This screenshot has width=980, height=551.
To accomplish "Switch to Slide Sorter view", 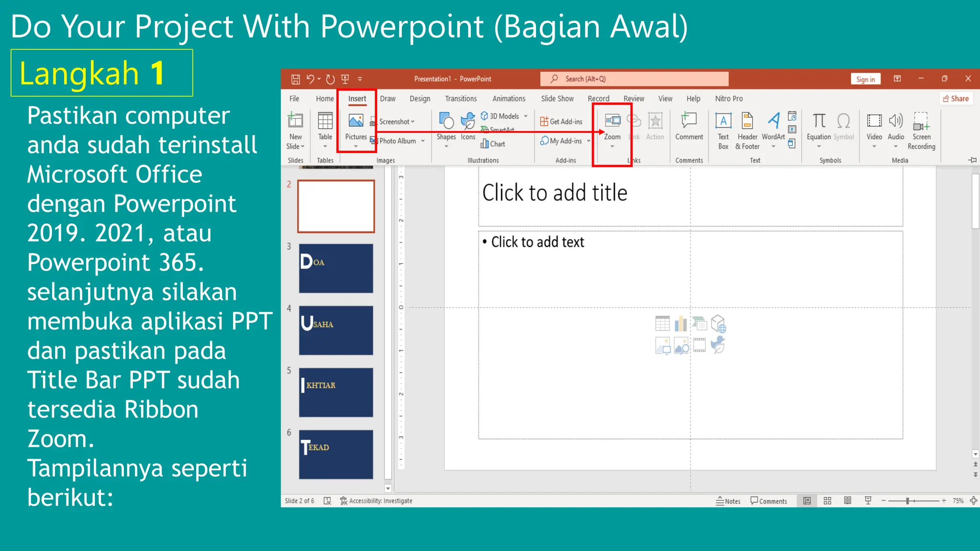I will click(x=827, y=501).
